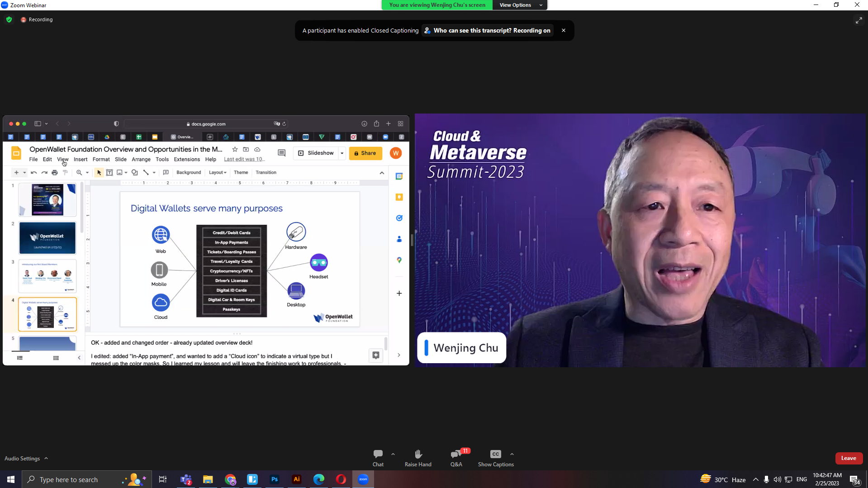The width and height of the screenshot is (868, 488).
Task: Click Show Captions button
Action: click(496, 458)
